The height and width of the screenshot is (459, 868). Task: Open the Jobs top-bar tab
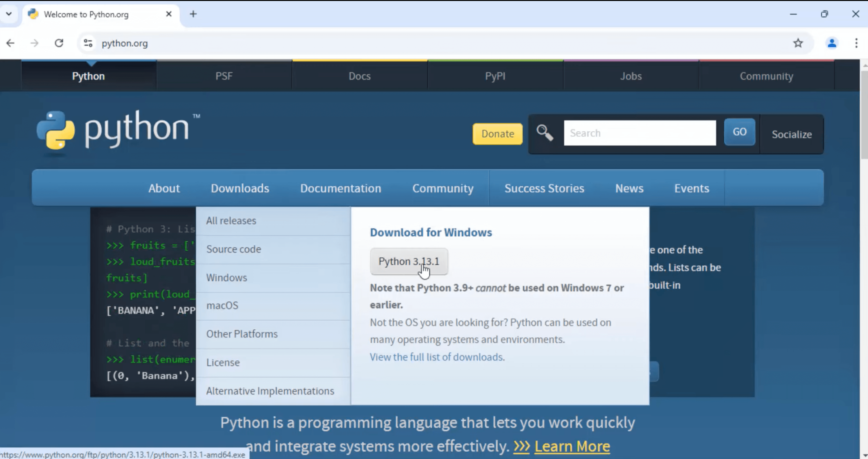pos(631,76)
